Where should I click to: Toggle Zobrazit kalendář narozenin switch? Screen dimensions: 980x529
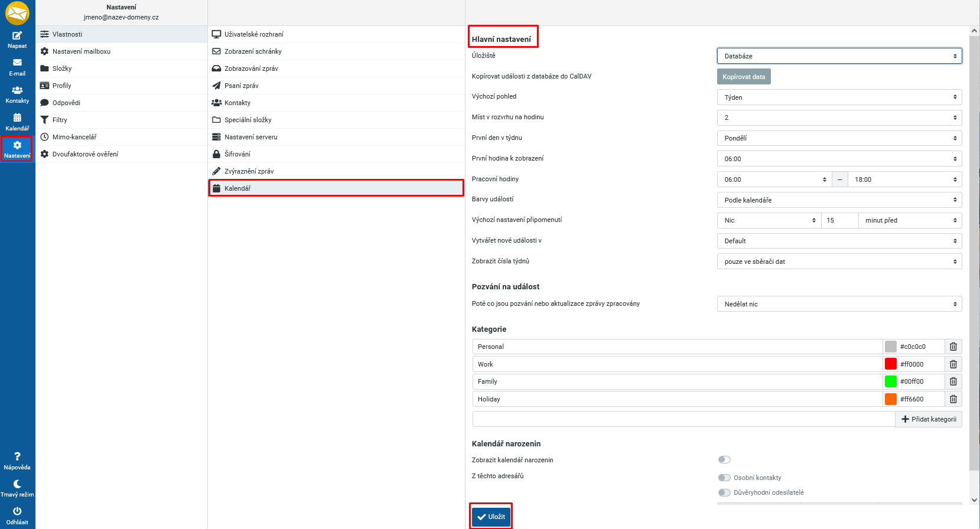[724, 460]
